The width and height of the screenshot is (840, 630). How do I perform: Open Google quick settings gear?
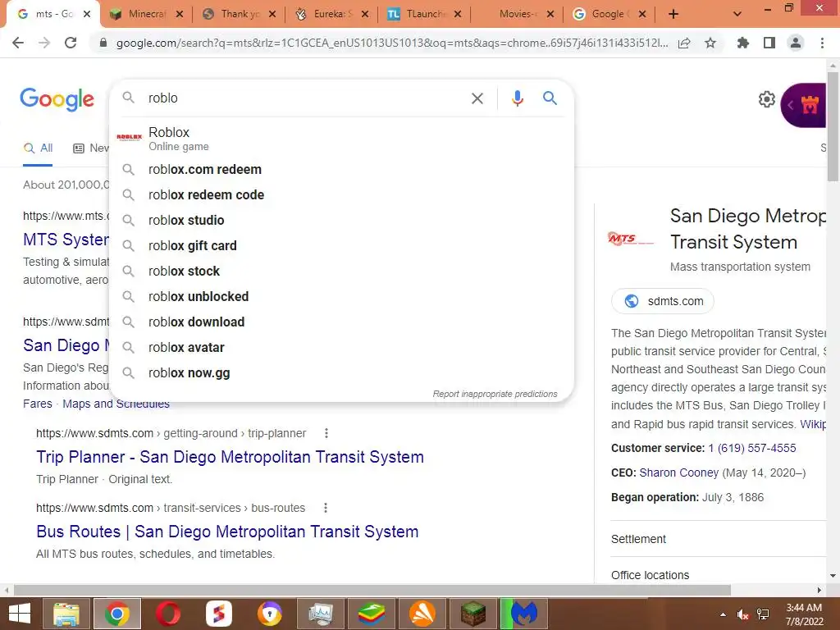767,99
